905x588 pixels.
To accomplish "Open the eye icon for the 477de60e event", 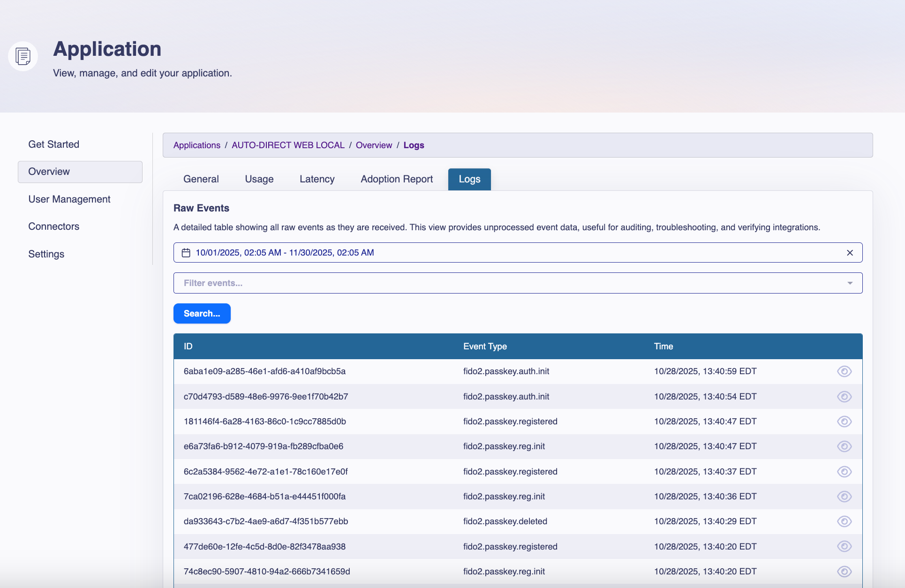I will 845,546.
